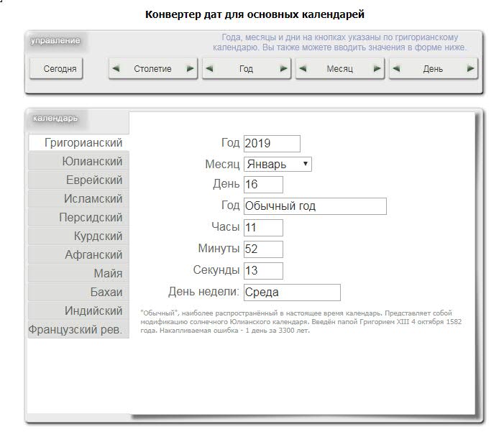
Task: Click the Год field containing 2019
Action: [272, 143]
